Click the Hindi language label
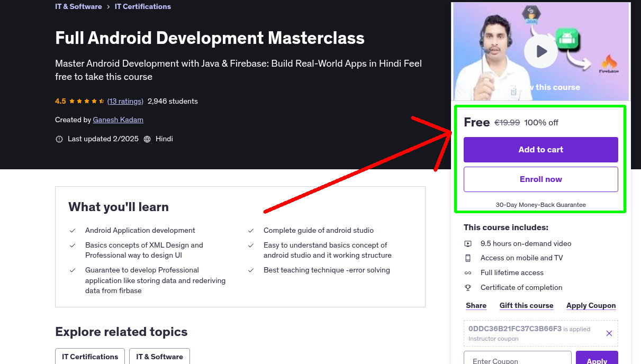Image resolution: width=641 pixels, height=364 pixels. (164, 139)
